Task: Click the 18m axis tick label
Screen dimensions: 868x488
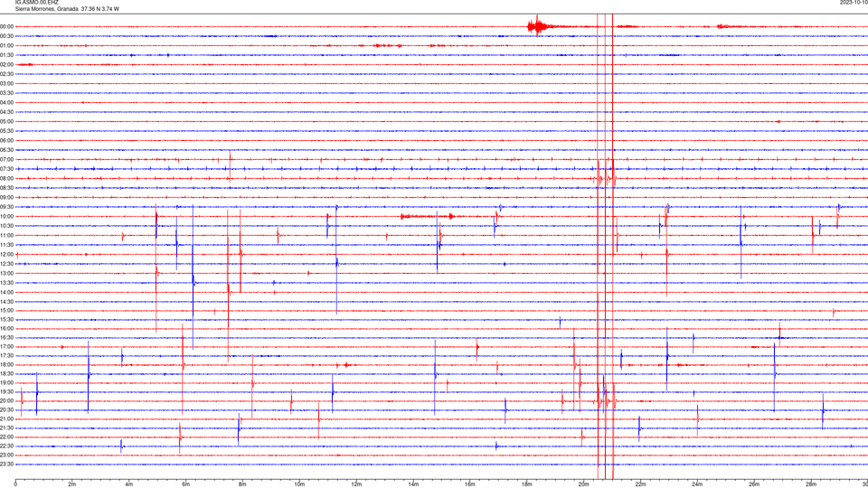Action: click(527, 484)
